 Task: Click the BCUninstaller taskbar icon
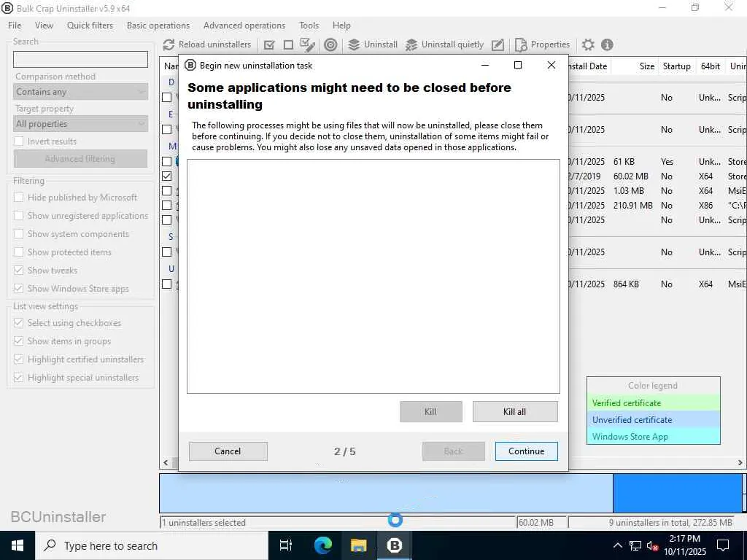[x=395, y=545]
